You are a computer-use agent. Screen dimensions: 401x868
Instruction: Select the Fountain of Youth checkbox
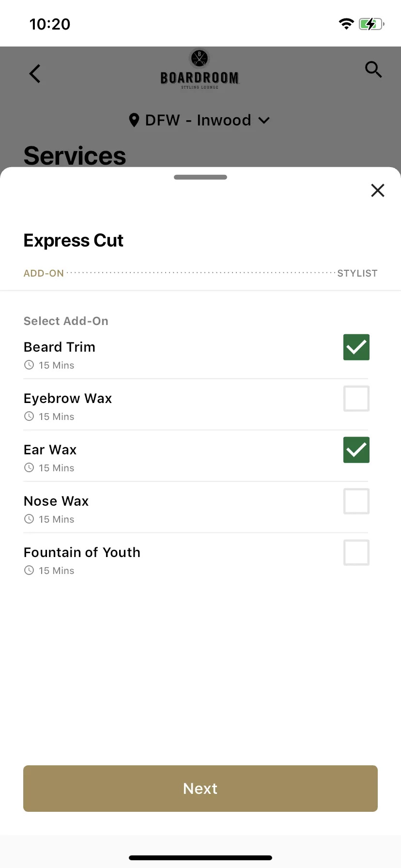(x=356, y=553)
